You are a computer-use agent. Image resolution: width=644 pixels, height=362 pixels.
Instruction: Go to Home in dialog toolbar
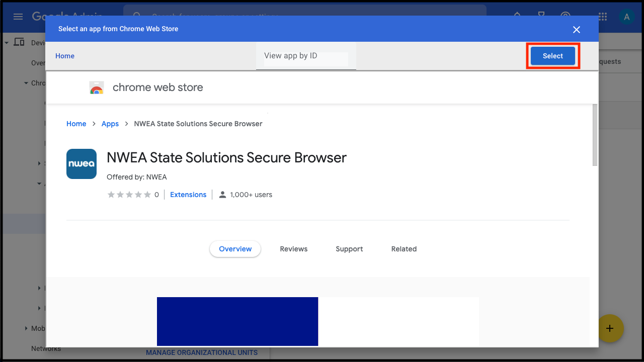pyautogui.click(x=65, y=56)
